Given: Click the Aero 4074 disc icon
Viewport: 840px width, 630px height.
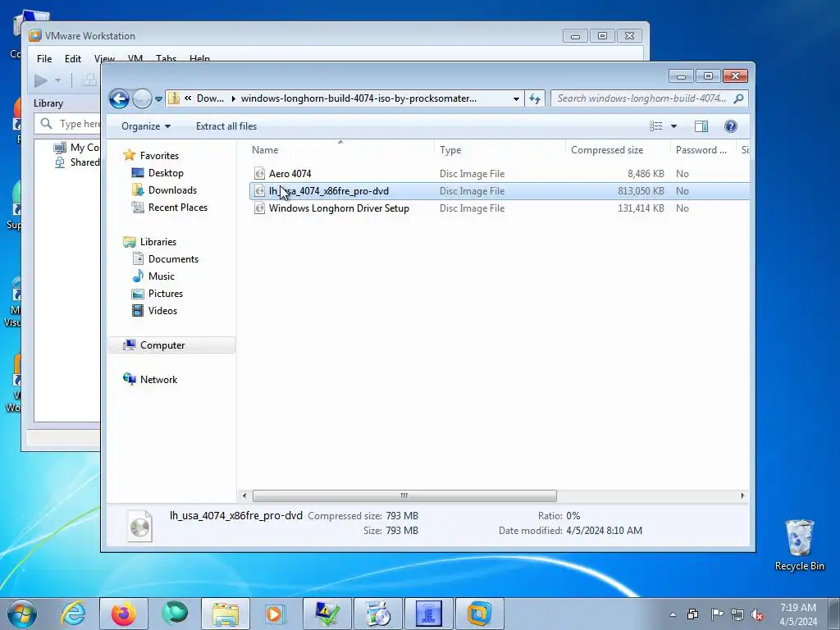Looking at the screenshot, I should click(260, 174).
